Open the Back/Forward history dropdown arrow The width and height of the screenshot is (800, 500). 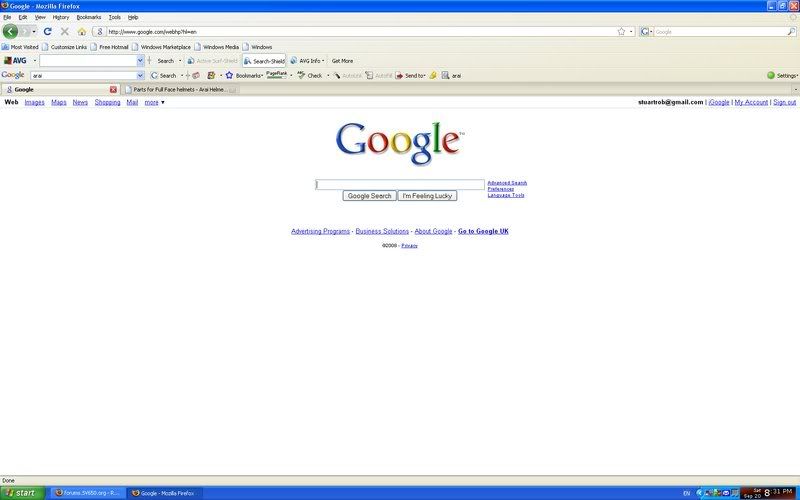(34, 32)
